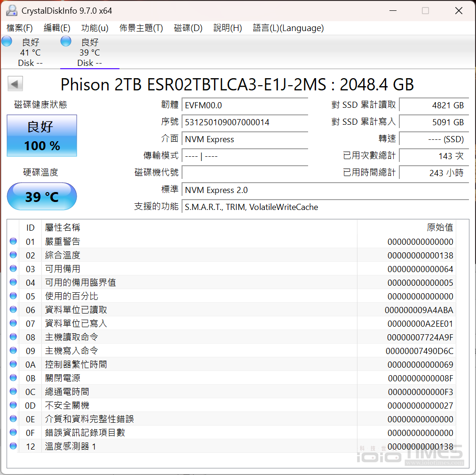This screenshot has height=475, width=476.
Task: Click the transfer mode field ---- | ----
Action: 245,156
